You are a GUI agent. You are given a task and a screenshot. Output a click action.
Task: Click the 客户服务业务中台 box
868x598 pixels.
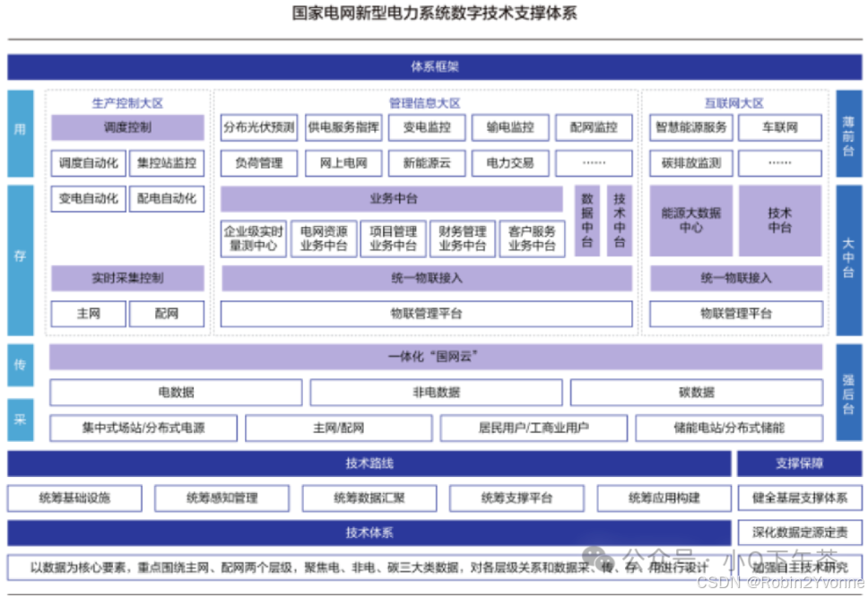pos(532,238)
